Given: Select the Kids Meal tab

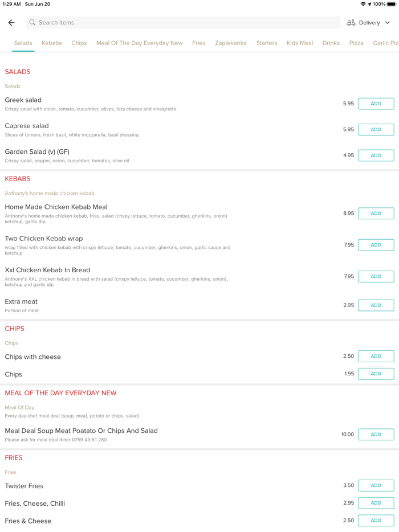Looking at the screenshot, I should pos(300,43).
